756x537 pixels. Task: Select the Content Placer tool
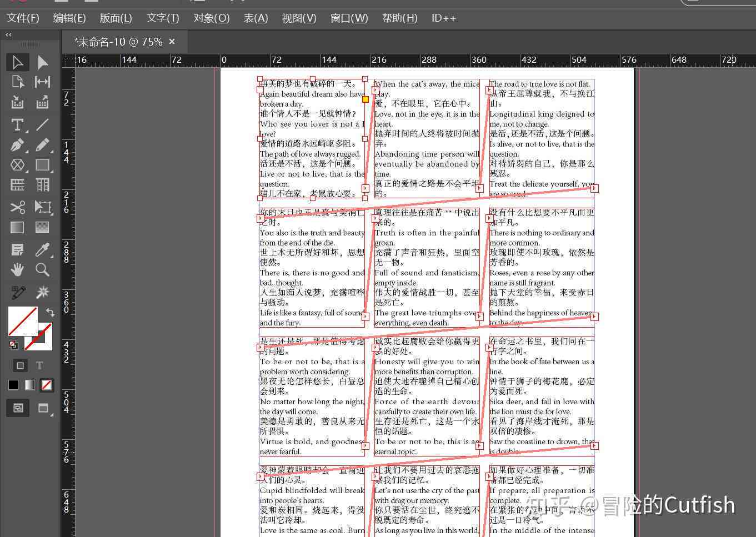pyautogui.click(x=43, y=103)
